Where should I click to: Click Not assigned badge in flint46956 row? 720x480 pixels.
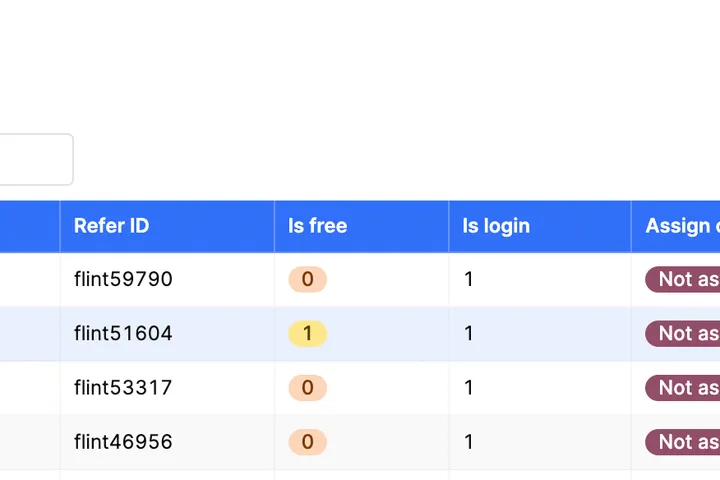683,442
